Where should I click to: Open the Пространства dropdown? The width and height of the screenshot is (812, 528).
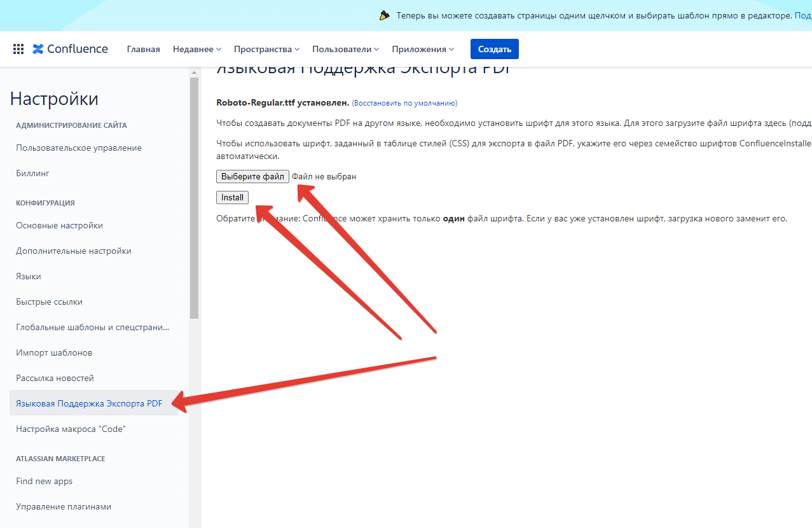(x=266, y=49)
